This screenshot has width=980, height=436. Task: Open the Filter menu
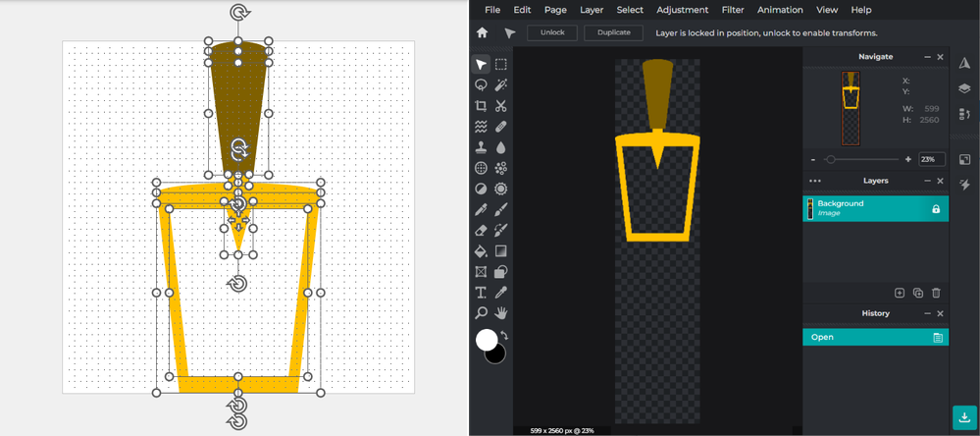[x=733, y=10]
